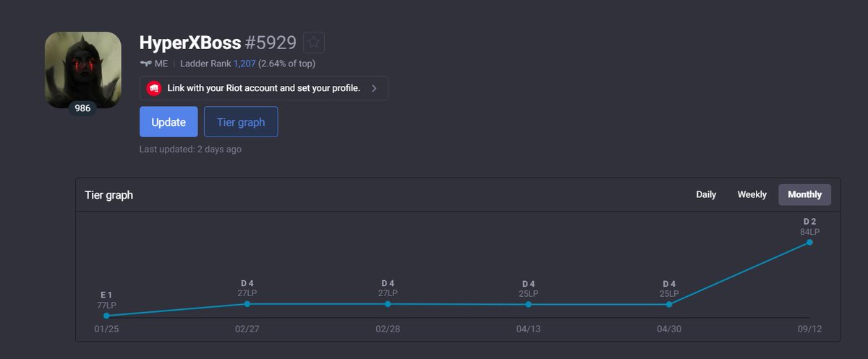Click the 84LP label

(809, 232)
